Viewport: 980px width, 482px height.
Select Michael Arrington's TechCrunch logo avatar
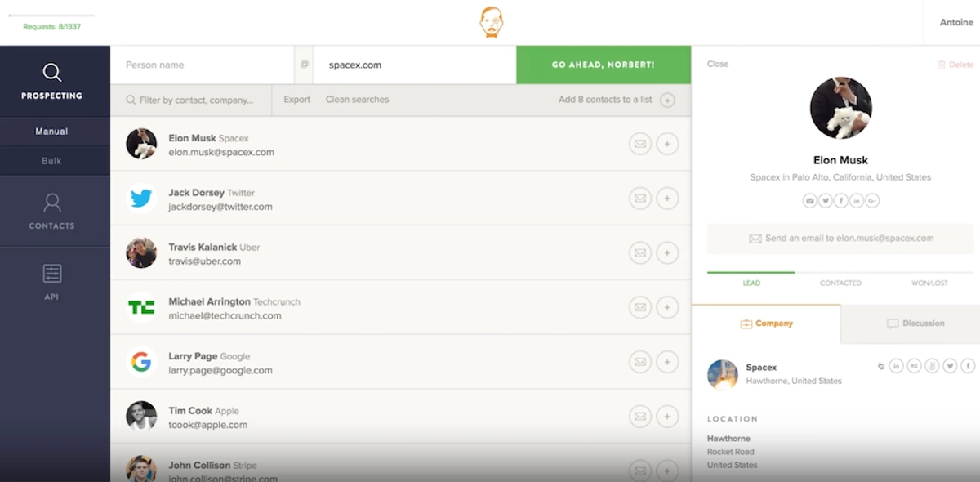click(x=141, y=307)
